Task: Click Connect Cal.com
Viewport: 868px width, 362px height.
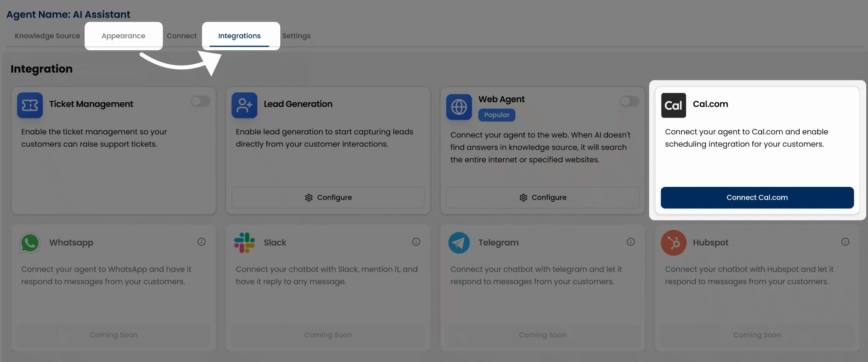Action: pyautogui.click(x=757, y=197)
